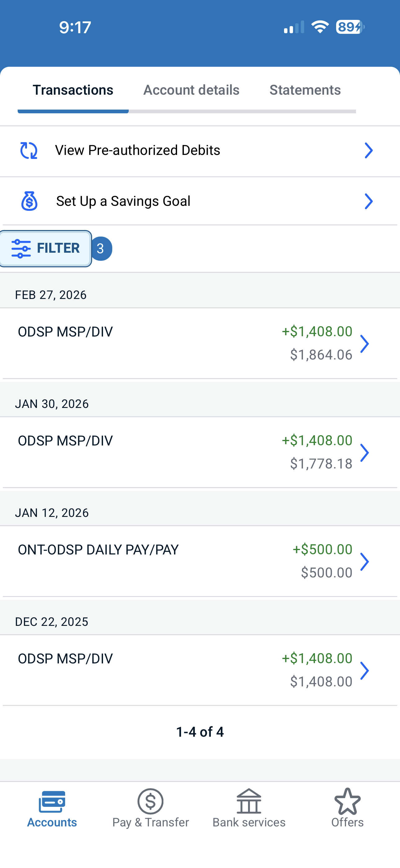Open the ONT-ODSP DAILY PAY/PAY transaction
The image size is (400, 868).
[98, 550]
